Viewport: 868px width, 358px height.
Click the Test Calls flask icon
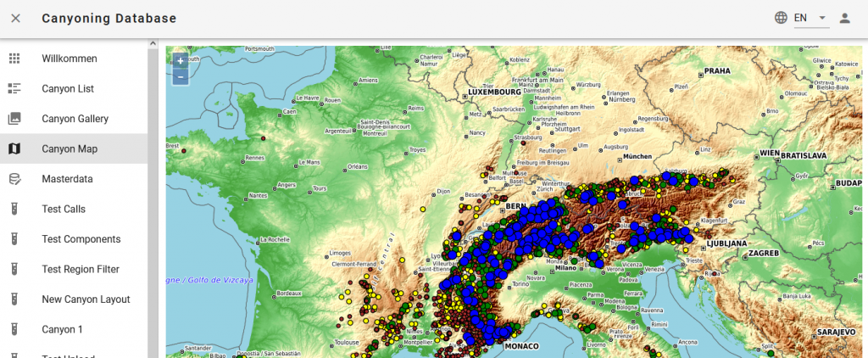tap(14, 210)
